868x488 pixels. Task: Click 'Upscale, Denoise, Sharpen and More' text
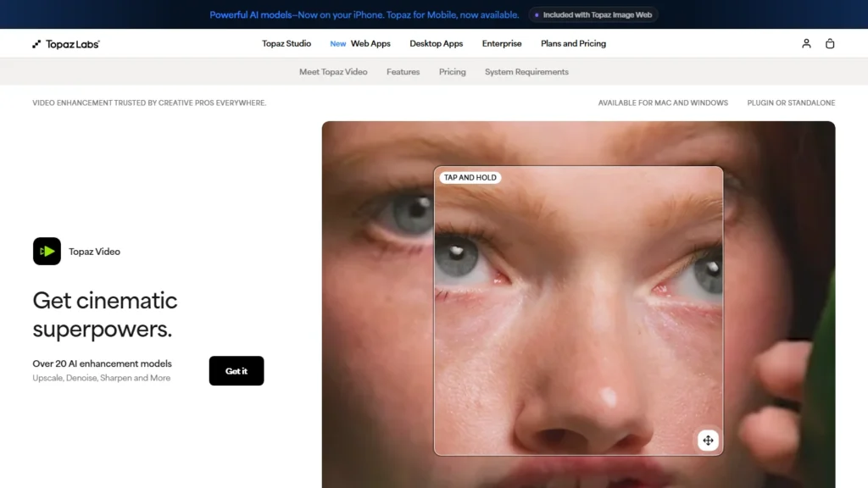102,378
